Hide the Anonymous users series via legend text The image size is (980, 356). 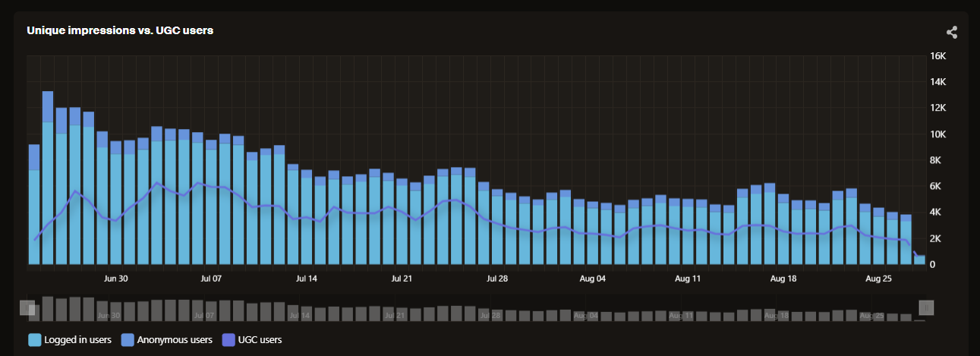click(174, 339)
